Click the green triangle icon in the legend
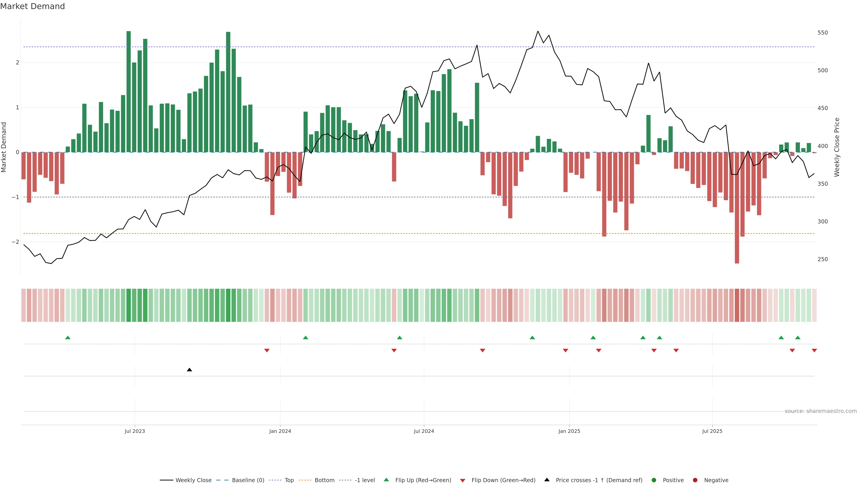Viewport: 868px width, 488px height. tap(387, 480)
